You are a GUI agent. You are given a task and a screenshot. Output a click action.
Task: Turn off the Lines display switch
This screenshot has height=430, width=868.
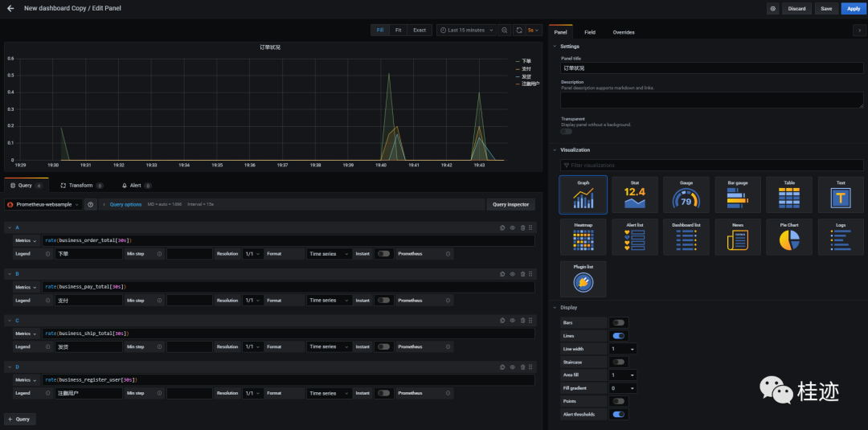point(618,335)
